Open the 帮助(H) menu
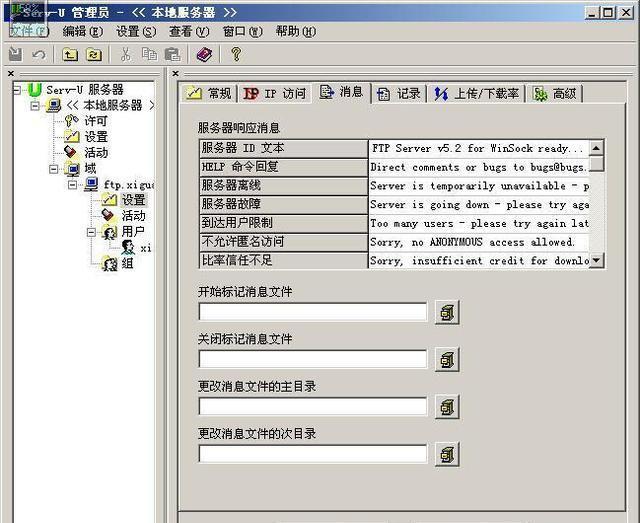Viewport: 640px width, 523px height. [x=296, y=31]
